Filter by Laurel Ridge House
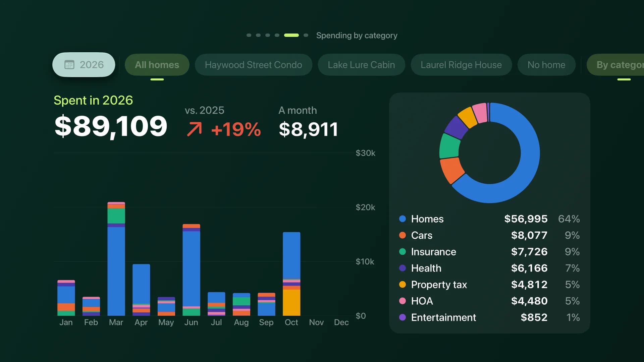The image size is (644, 362). pos(461,65)
